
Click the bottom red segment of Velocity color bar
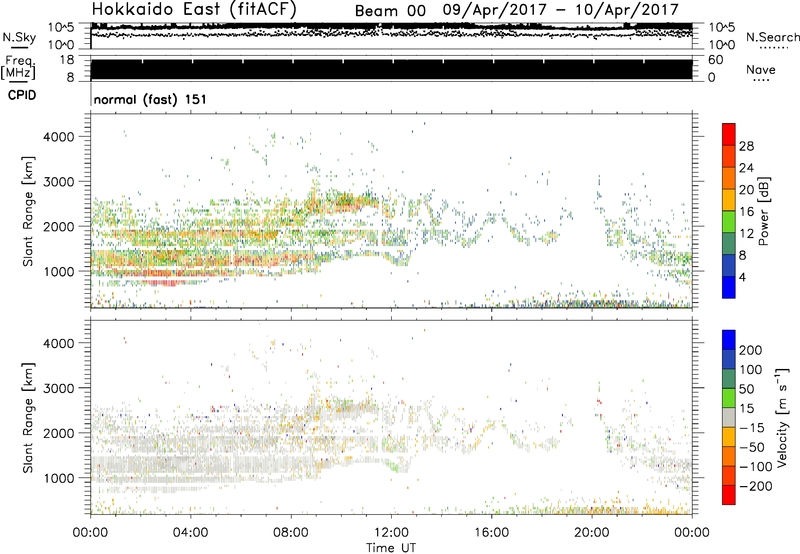pos(729,495)
